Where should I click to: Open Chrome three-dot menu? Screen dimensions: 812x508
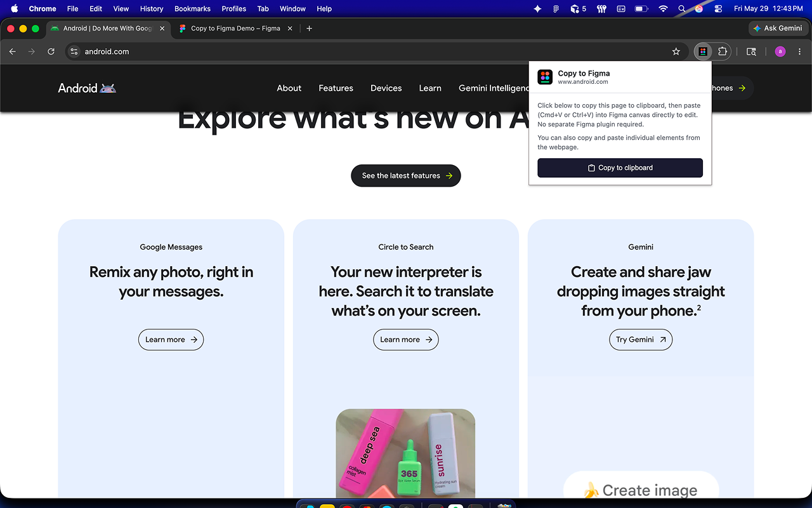coord(799,51)
